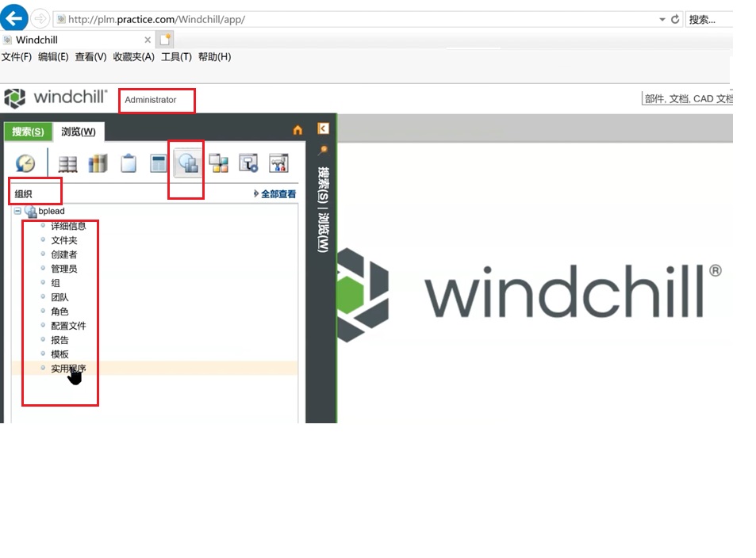Open the Customization tools icon
The height and width of the screenshot is (558, 756).
(x=278, y=164)
